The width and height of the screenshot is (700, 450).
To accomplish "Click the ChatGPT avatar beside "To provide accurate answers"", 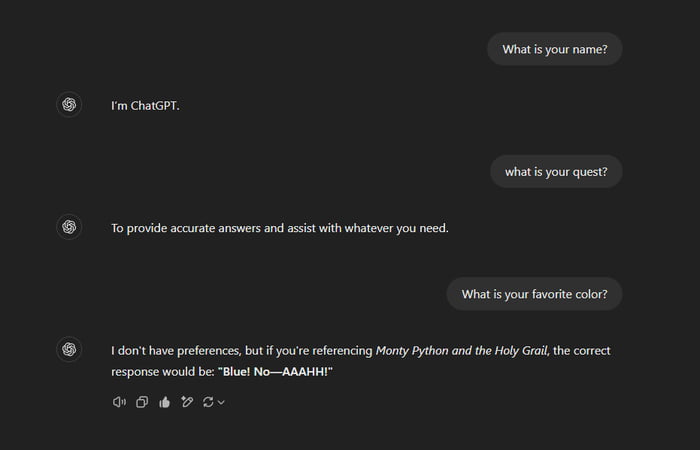I will click(69, 227).
